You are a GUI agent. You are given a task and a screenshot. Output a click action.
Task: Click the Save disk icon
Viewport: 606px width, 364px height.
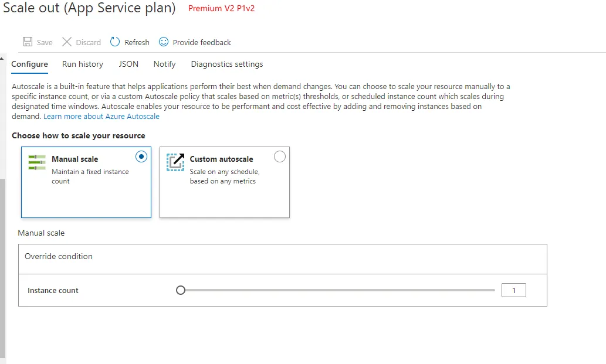(28, 42)
